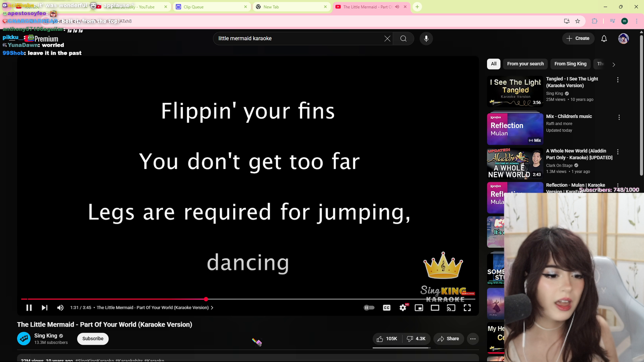The height and width of the screenshot is (362, 644).
Task: Skip to the next video
Action: 44,308
